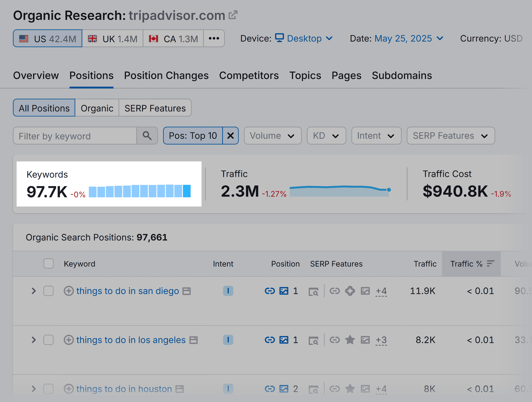Click the Filter by keyword field
Viewport: 532px width, 402px height.
(x=75, y=136)
